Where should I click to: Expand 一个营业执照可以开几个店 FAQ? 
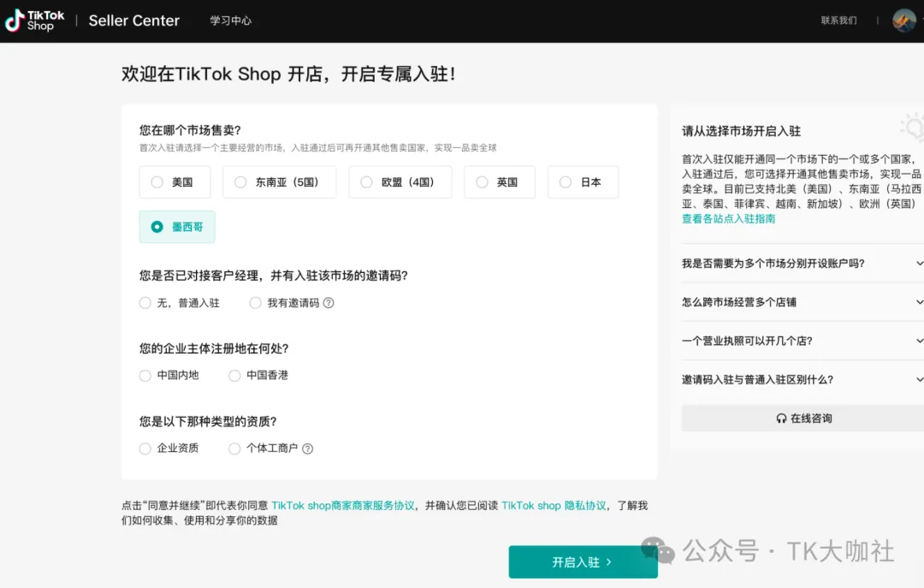tap(803, 341)
